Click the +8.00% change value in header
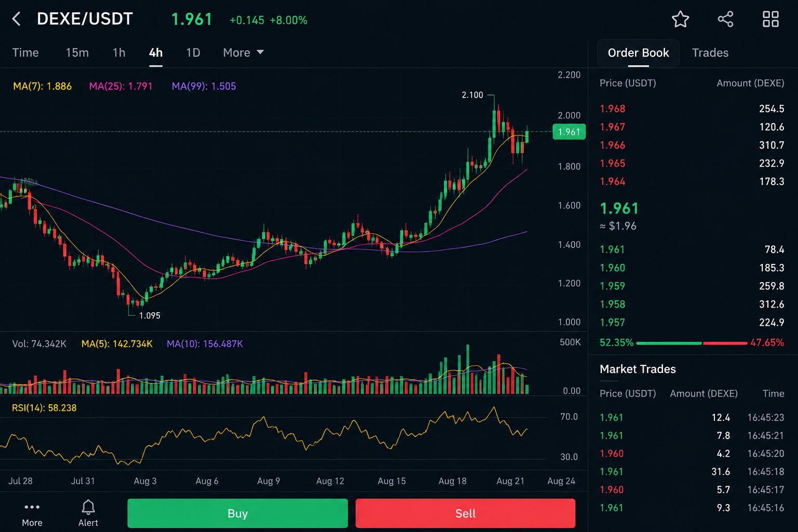The height and width of the screenshot is (532, 798). (288, 20)
